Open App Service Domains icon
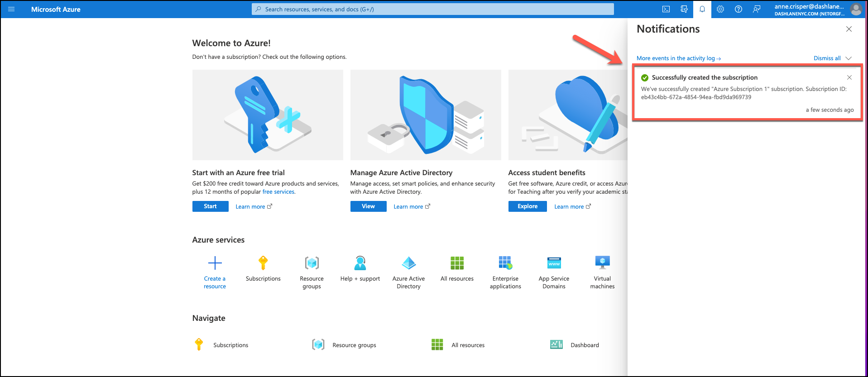This screenshot has width=868, height=377. (x=554, y=263)
